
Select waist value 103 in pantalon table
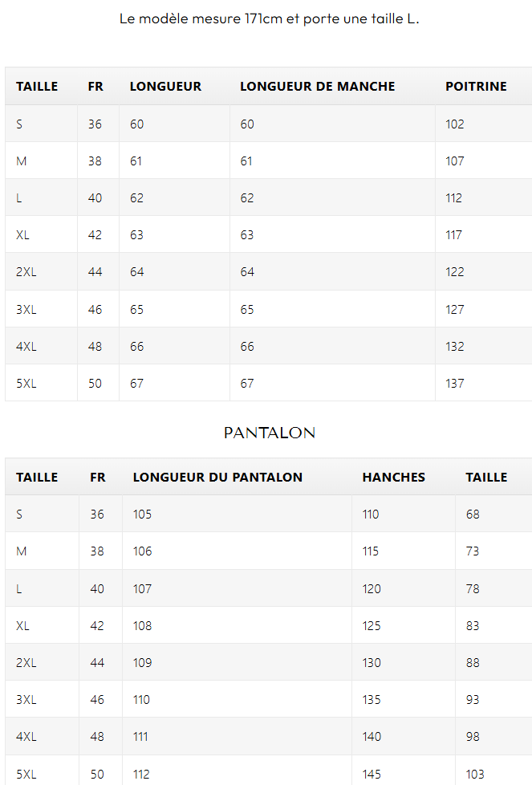tap(475, 775)
